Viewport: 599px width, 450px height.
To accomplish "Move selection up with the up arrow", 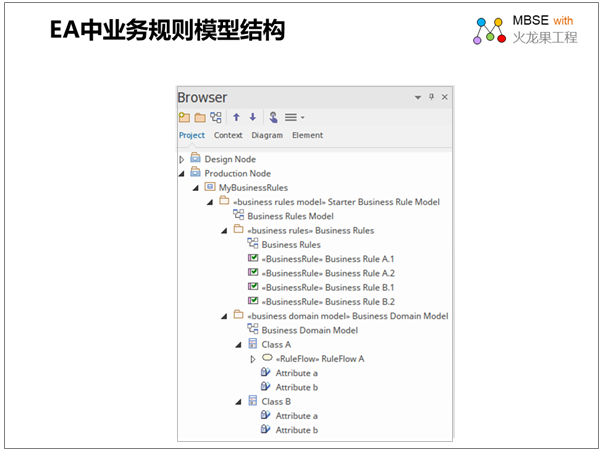I will tap(236, 117).
